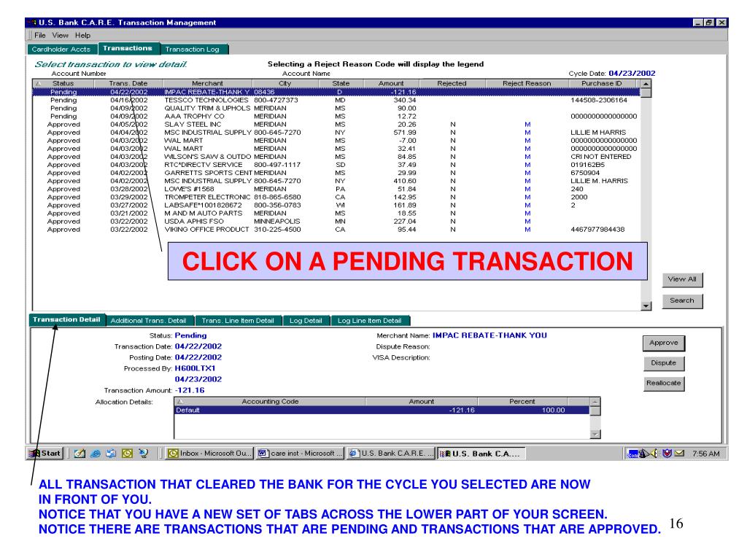Click the blue connection tray icon
Viewport: 747px width, 560px height.
tap(632, 454)
